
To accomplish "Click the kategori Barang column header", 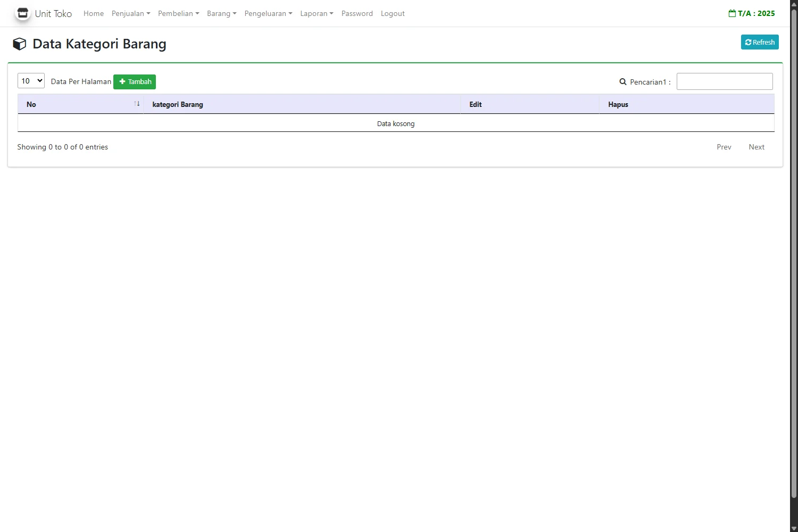I will point(302,104).
